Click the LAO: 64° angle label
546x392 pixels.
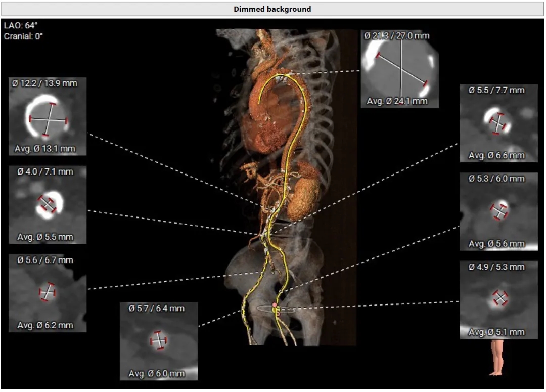click(x=21, y=25)
